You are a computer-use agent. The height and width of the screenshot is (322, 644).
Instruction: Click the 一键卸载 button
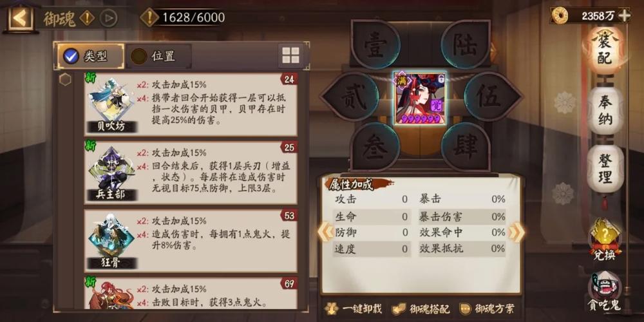(x=353, y=308)
